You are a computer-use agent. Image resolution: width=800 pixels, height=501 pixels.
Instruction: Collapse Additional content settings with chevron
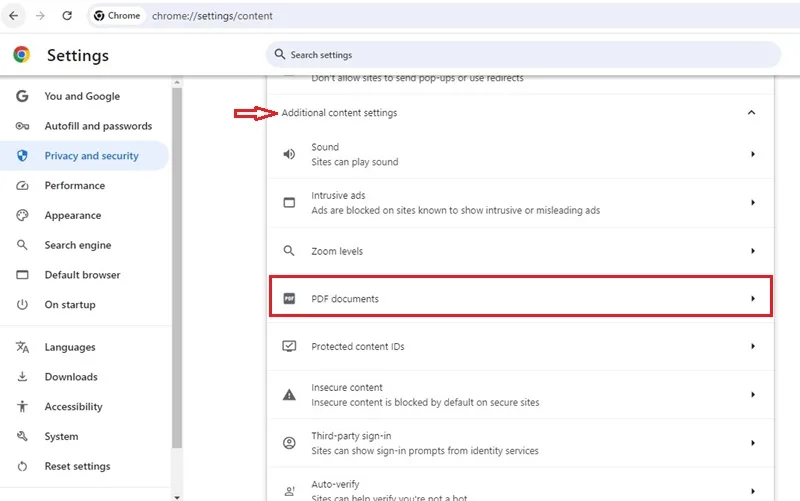[x=751, y=112]
